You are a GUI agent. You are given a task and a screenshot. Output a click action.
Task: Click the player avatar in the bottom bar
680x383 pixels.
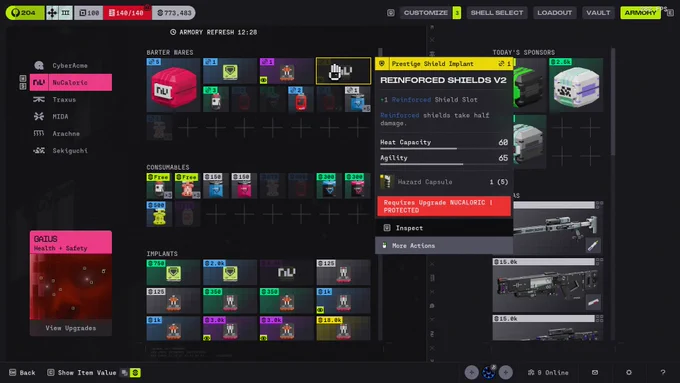pyautogui.click(x=488, y=372)
